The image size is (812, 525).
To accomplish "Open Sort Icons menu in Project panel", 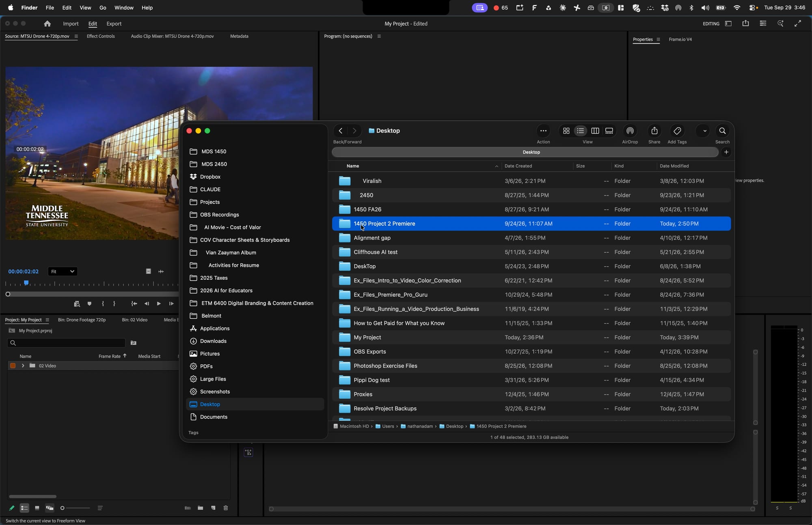I will 100,508.
